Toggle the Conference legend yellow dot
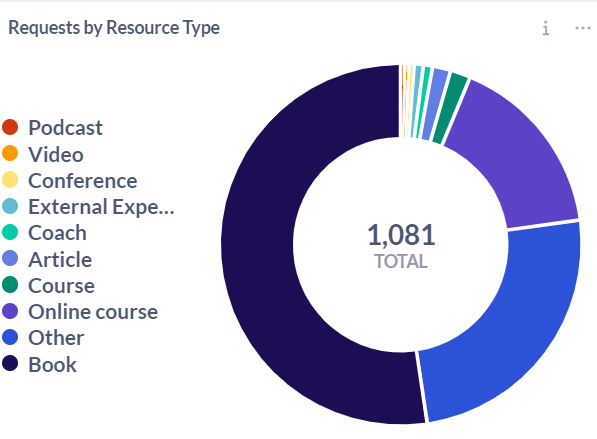The image size is (597, 439). 10,180
